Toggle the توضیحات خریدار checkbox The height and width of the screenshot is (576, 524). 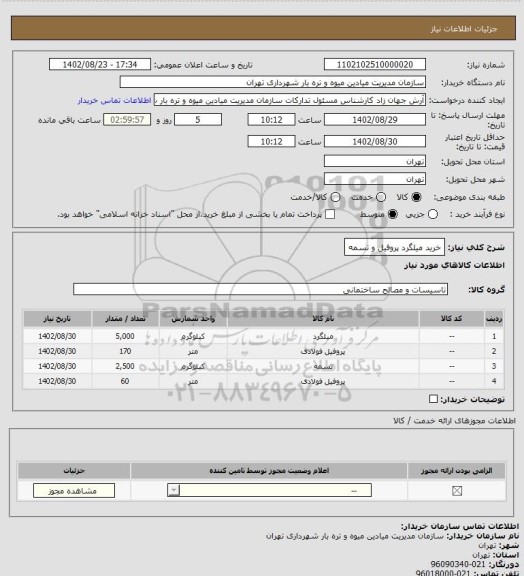[x=434, y=399]
